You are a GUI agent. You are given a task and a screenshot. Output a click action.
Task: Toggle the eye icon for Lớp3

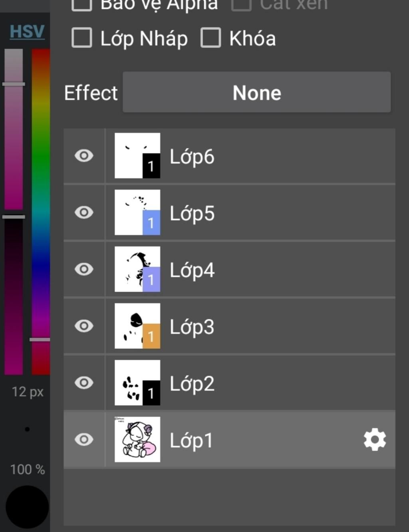[84, 326]
